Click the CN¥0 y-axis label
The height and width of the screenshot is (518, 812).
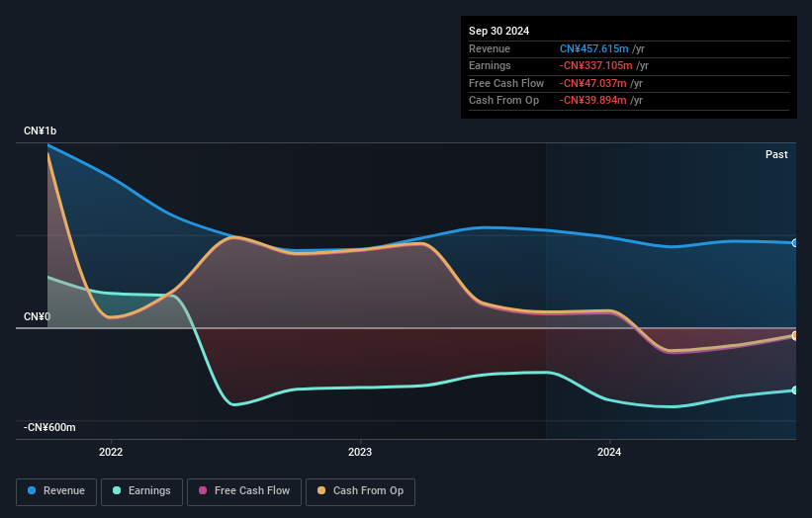tap(37, 316)
